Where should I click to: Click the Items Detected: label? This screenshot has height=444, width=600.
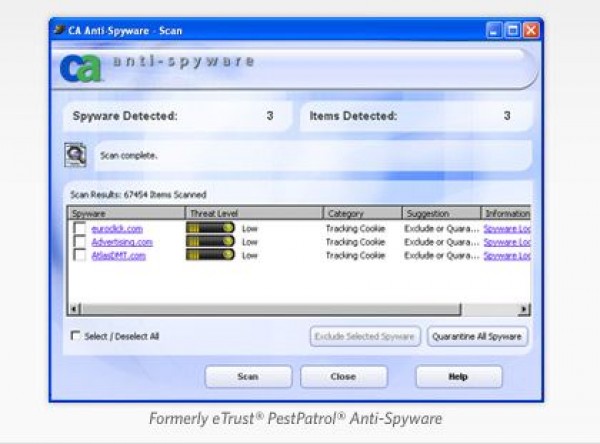tap(353, 116)
